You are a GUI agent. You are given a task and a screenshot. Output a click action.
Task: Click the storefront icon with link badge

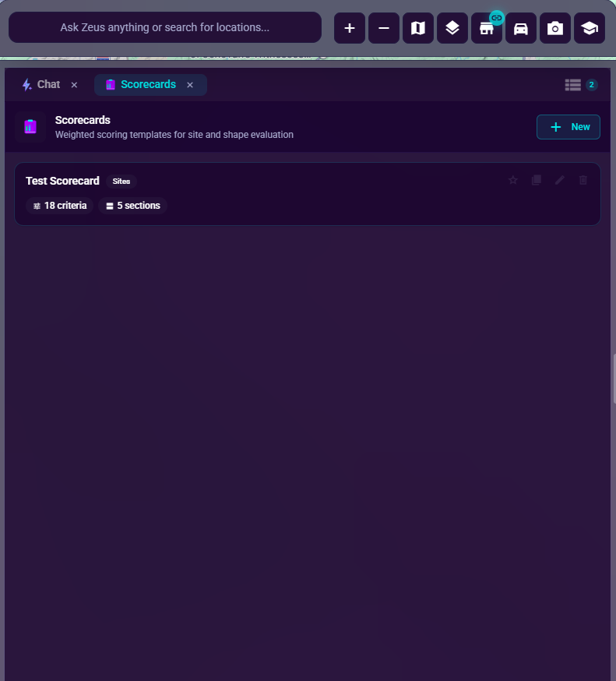(x=487, y=28)
